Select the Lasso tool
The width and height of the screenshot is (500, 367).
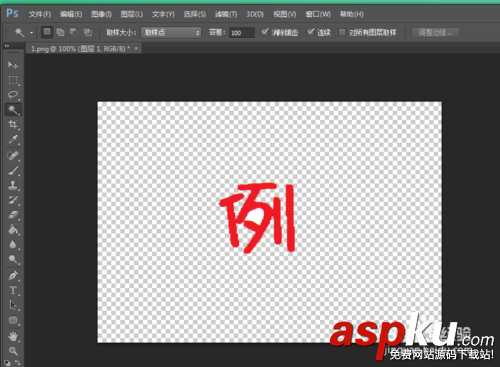tap(13, 95)
